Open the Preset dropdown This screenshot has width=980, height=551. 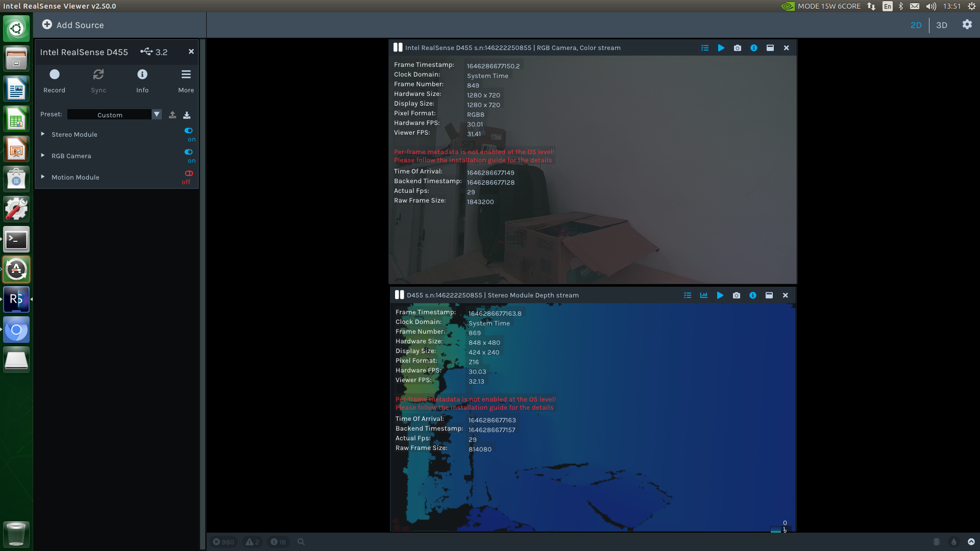(x=156, y=114)
